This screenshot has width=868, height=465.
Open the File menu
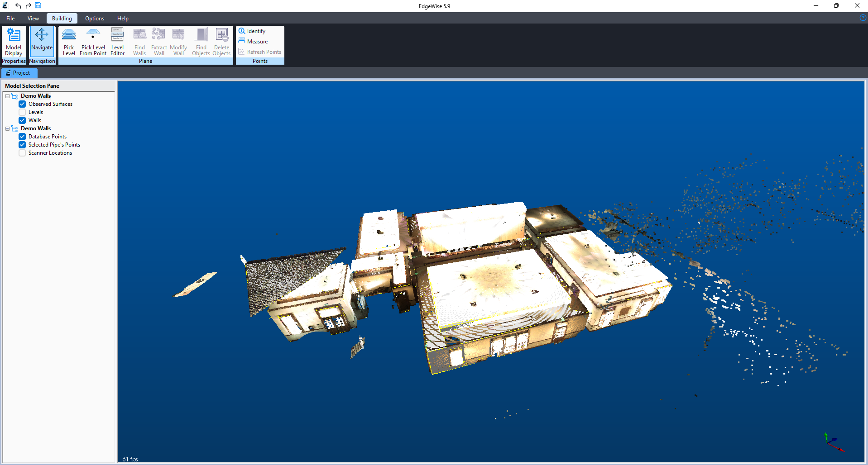click(10, 19)
